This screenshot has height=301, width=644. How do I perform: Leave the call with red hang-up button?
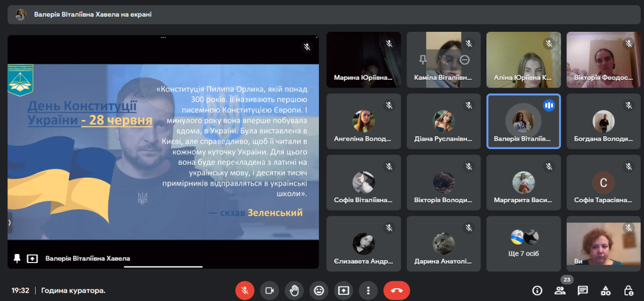[x=397, y=291]
